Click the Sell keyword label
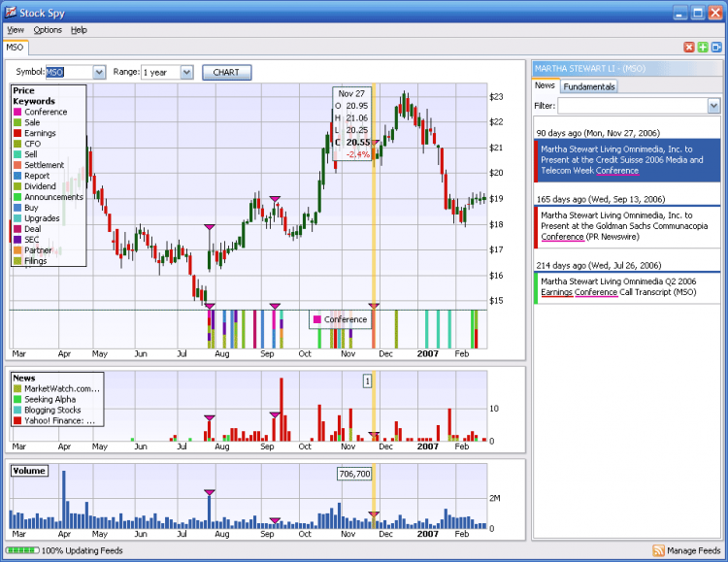Image resolution: width=728 pixels, height=562 pixels. coord(31,154)
